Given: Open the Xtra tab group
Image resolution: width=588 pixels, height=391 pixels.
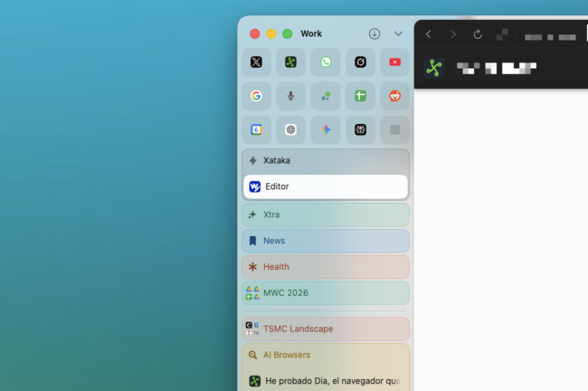Looking at the screenshot, I should tap(325, 215).
